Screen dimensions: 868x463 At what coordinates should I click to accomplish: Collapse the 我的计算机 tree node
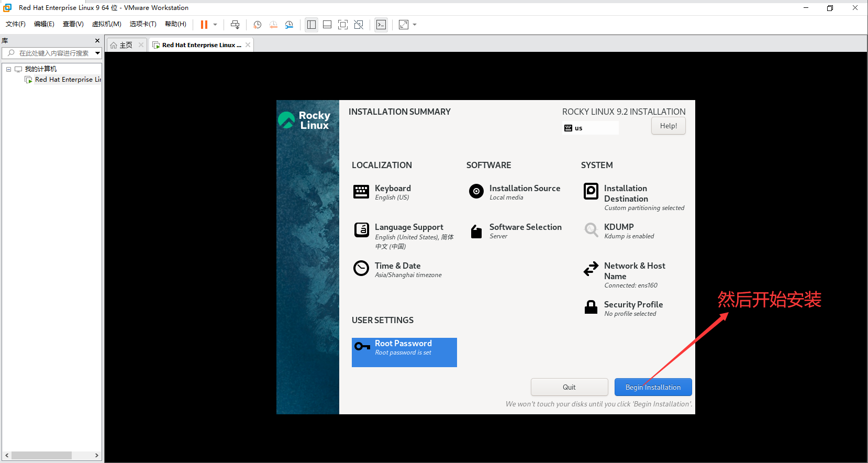pyautogui.click(x=8, y=69)
